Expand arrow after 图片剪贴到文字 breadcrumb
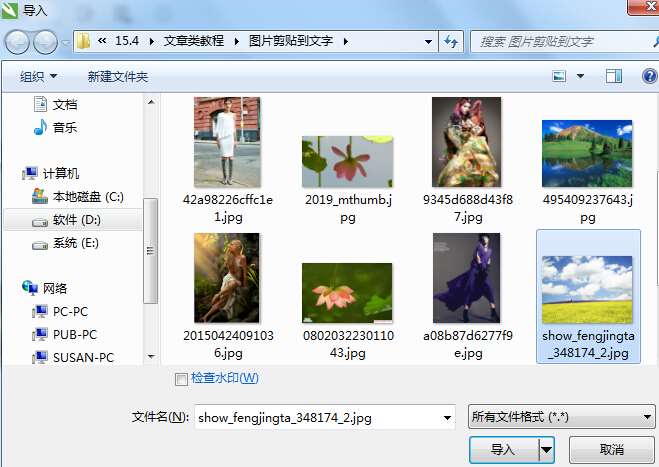The width and height of the screenshot is (659, 467). 345,41
